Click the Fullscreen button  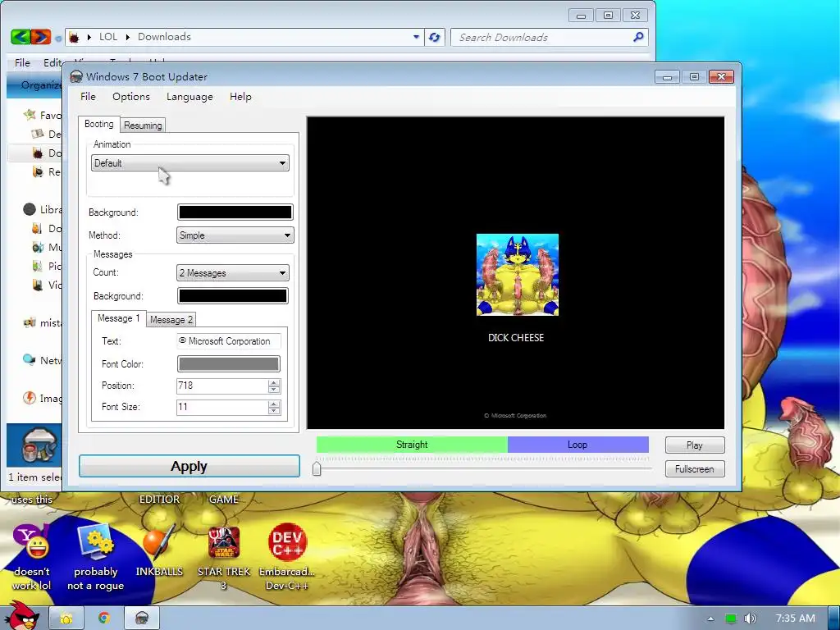point(695,468)
